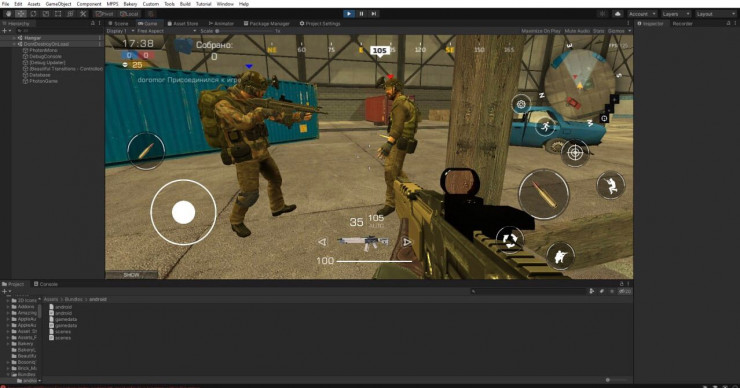Viewport: 740px width, 388px height.
Task: Tap the in-game reload weapon icon
Action: point(510,240)
